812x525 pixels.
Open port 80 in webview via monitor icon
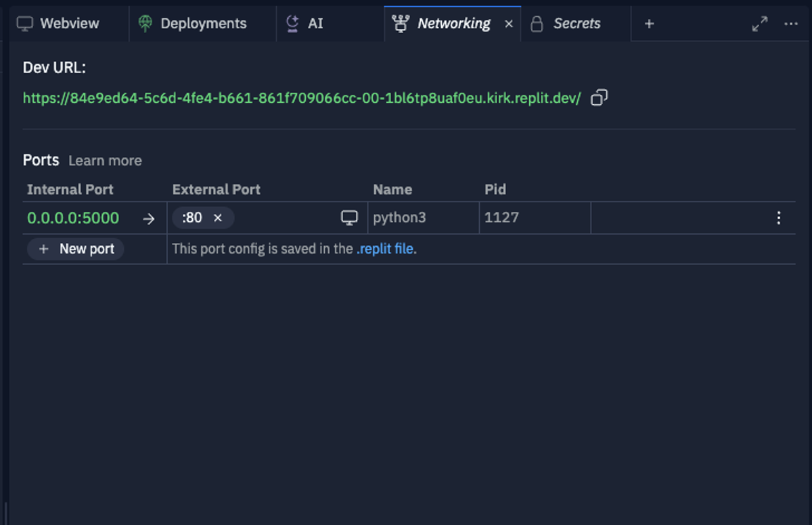click(349, 217)
